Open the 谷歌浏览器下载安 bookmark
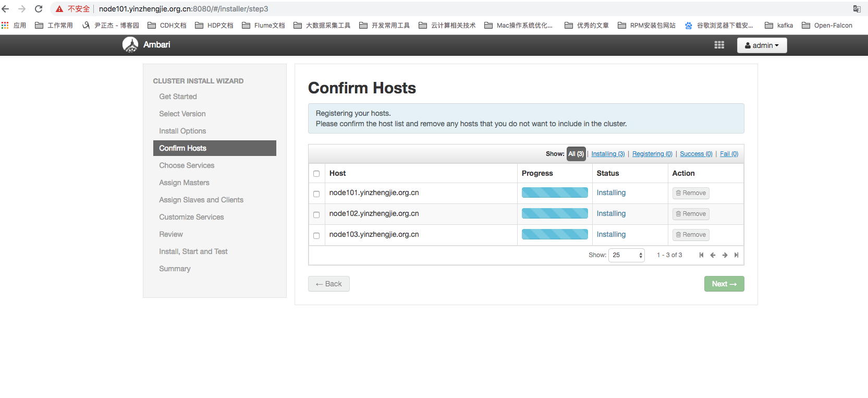 [719, 25]
